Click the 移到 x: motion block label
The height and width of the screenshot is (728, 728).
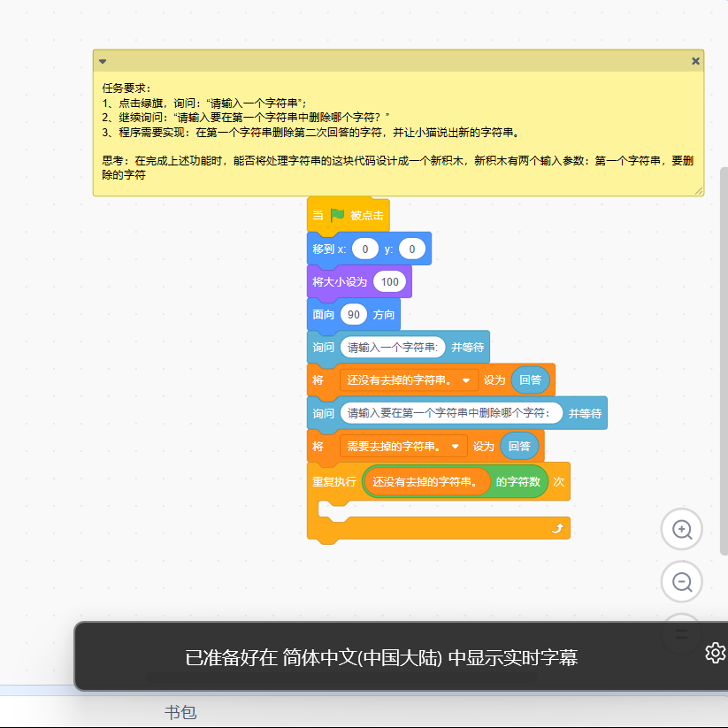(x=329, y=249)
